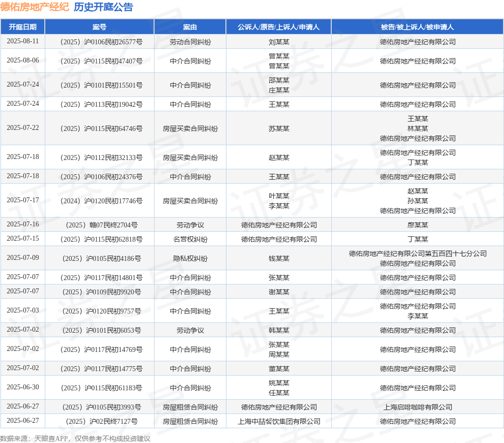
Task: Click plaintiff 董某某
Action: (279, 369)
